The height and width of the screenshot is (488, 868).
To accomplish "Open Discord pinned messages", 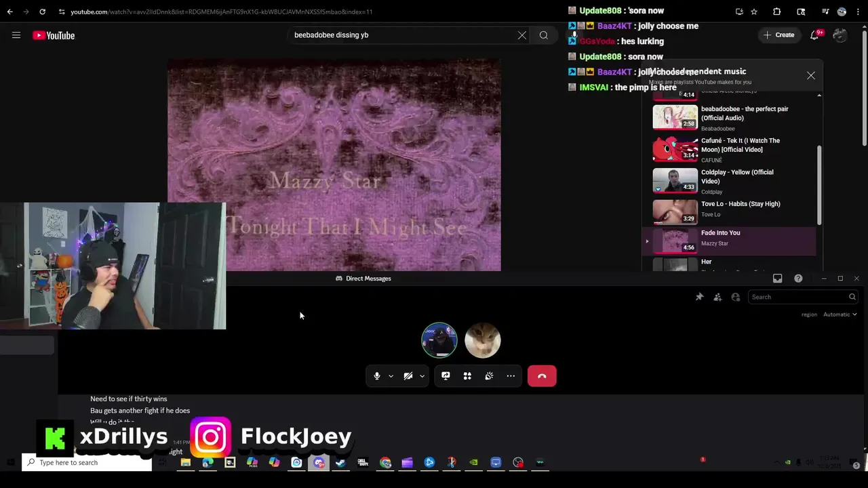I will coord(700,297).
